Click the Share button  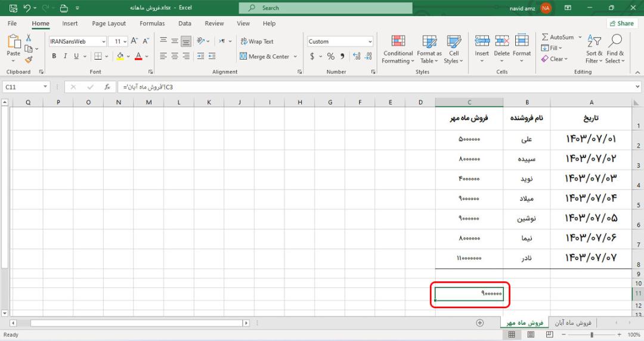click(622, 23)
